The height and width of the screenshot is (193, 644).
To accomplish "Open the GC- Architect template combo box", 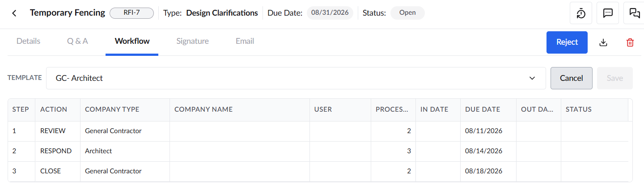I will [296, 78].
